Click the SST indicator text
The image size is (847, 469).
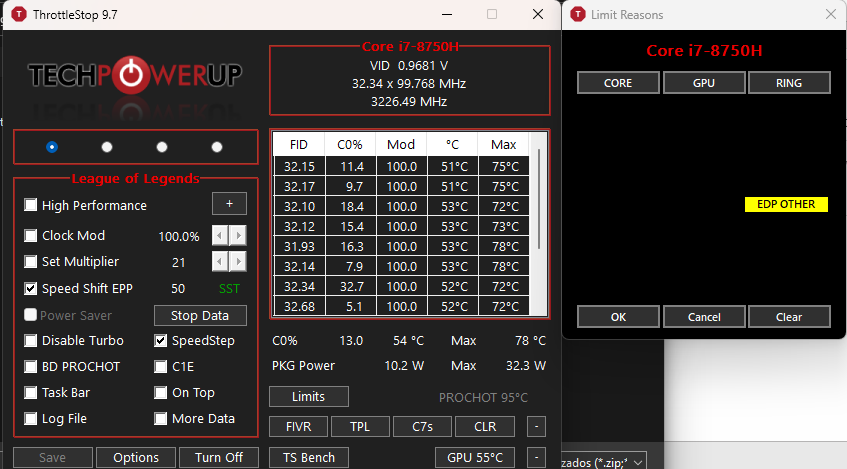point(229,289)
